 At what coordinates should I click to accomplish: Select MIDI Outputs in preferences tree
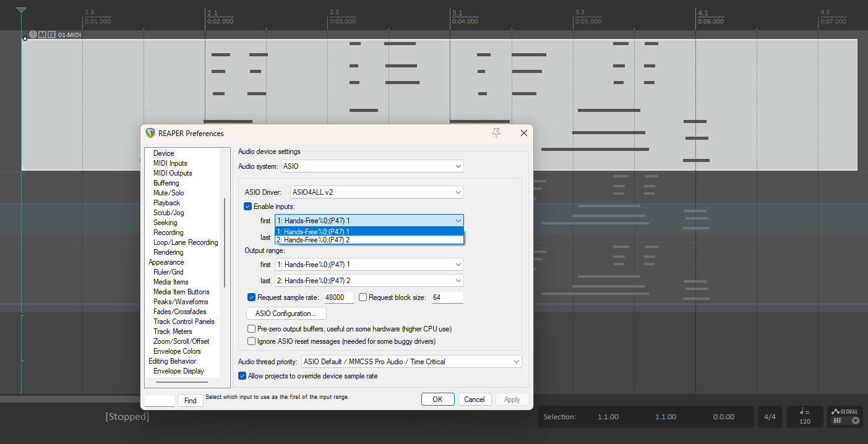coord(173,173)
